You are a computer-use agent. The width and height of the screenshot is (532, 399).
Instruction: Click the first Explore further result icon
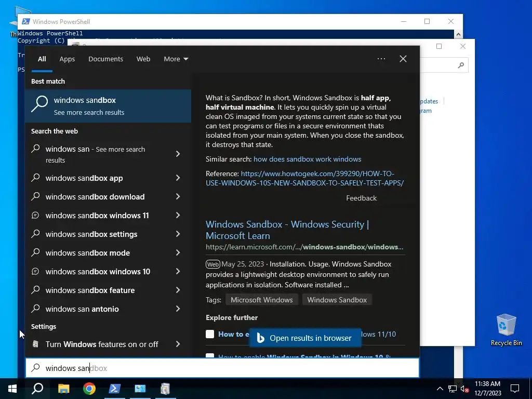coord(210,334)
